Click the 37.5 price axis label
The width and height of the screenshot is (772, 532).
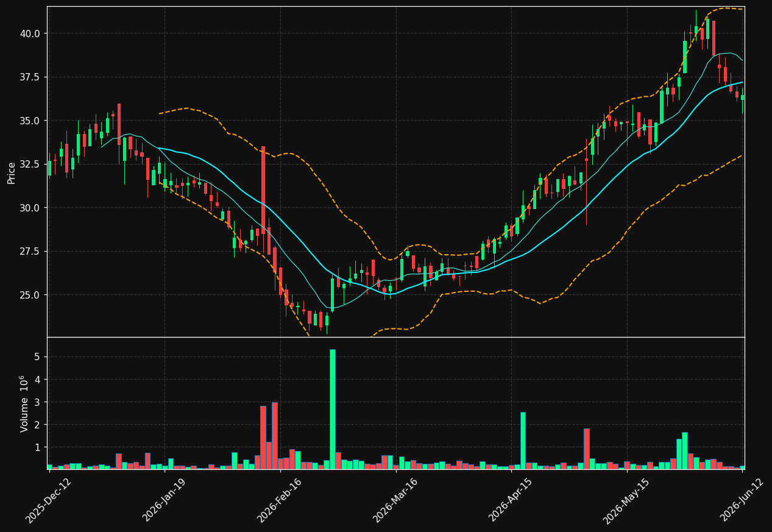click(x=29, y=77)
